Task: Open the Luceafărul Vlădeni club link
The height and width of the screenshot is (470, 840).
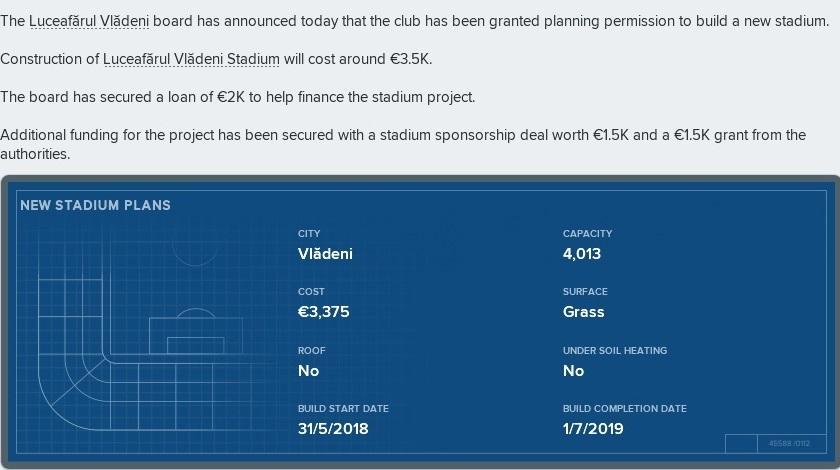Action: (x=89, y=21)
